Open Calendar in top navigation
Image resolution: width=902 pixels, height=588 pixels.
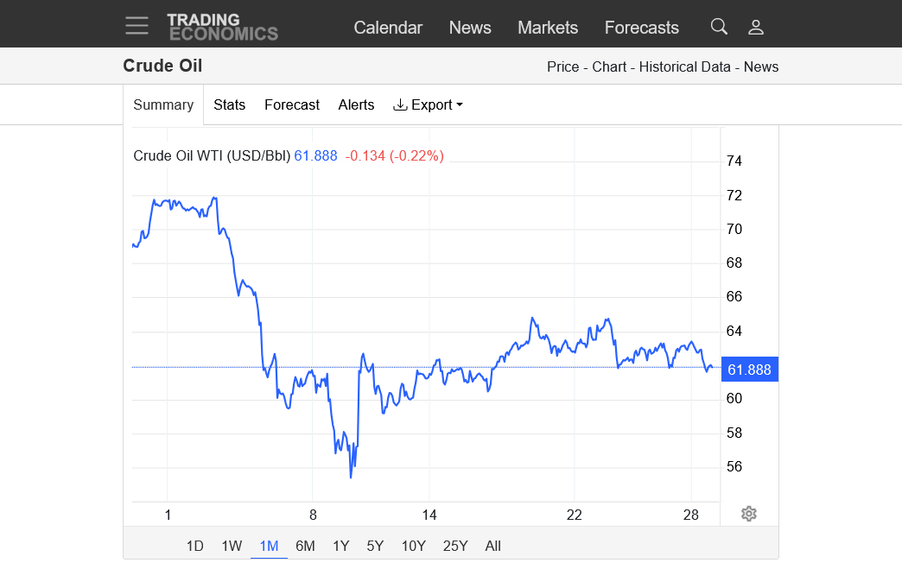point(388,28)
